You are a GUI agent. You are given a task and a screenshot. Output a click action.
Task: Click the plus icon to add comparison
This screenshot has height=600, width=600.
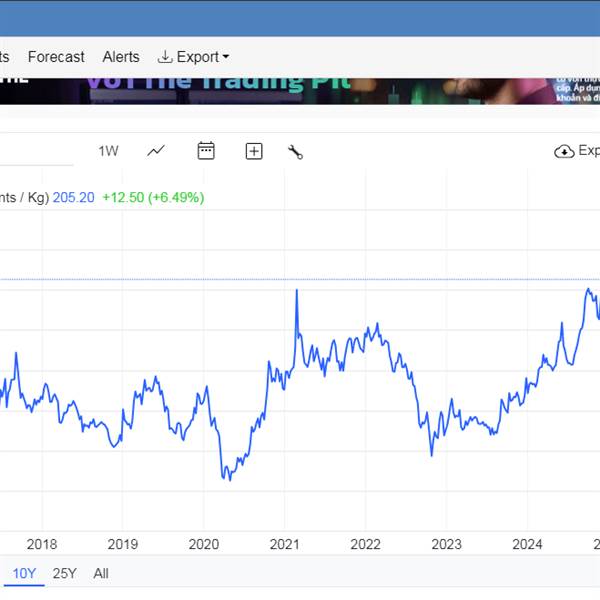tap(254, 151)
